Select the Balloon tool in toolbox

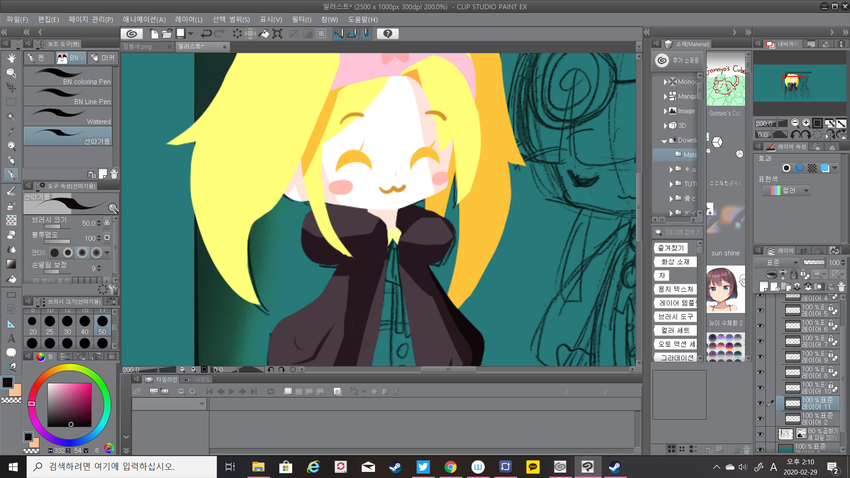pyautogui.click(x=11, y=353)
